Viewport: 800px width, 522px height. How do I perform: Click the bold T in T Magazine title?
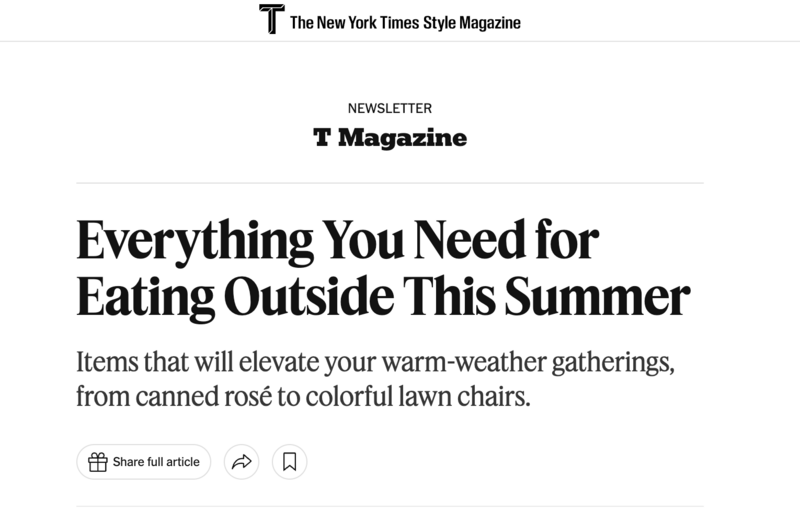coord(322,137)
